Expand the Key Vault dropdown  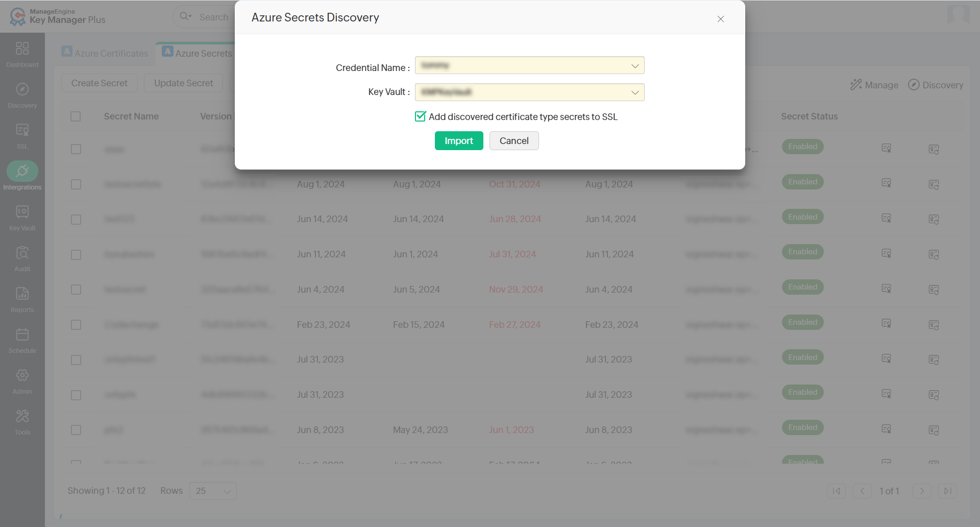(x=530, y=92)
